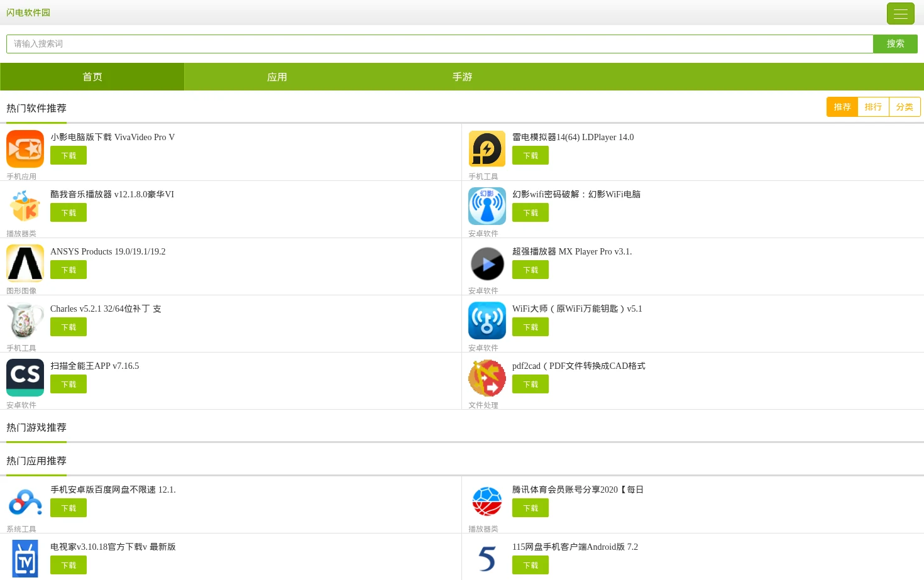Switch to the 应用 tab
924x580 pixels.
pos(277,77)
